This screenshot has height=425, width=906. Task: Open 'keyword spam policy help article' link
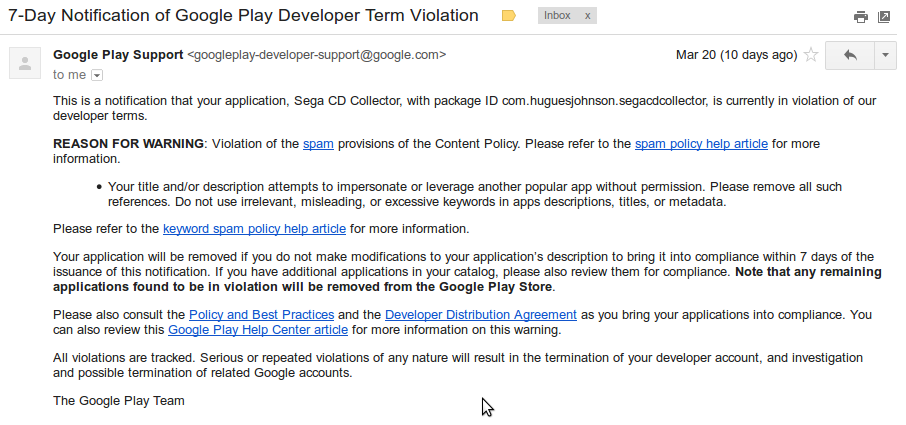[254, 229]
